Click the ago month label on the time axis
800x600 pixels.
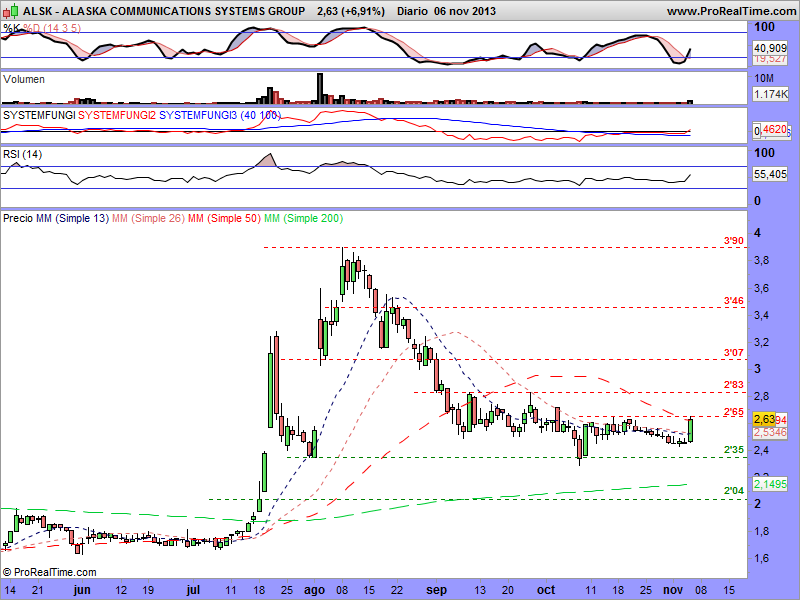pyautogui.click(x=314, y=590)
